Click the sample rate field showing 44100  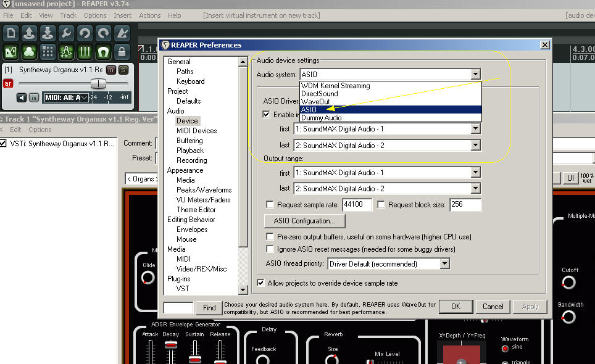point(357,205)
